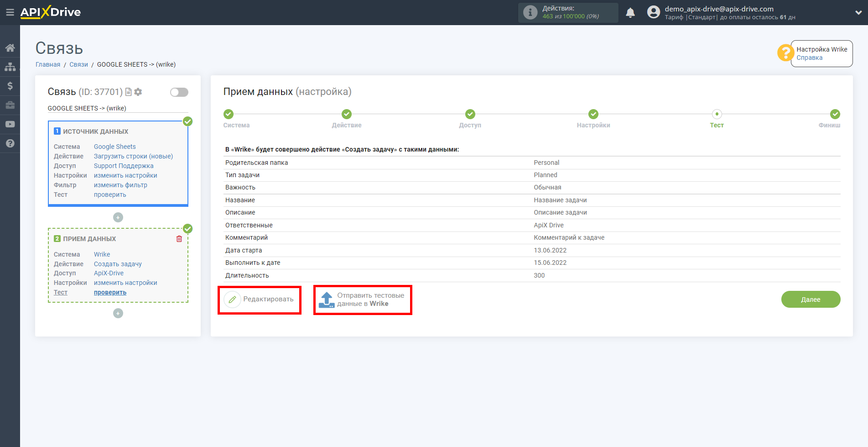Click the ApiX-Drive logo
Image resolution: width=868 pixels, height=447 pixels.
pyautogui.click(x=51, y=12)
